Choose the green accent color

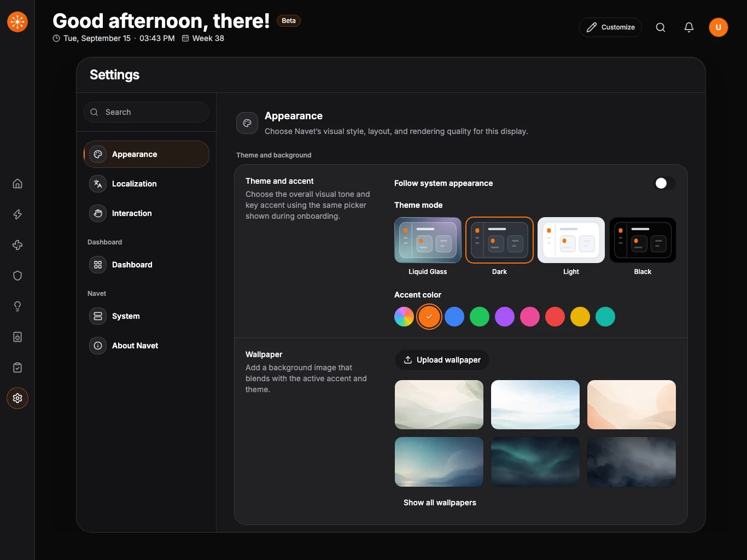point(480,317)
